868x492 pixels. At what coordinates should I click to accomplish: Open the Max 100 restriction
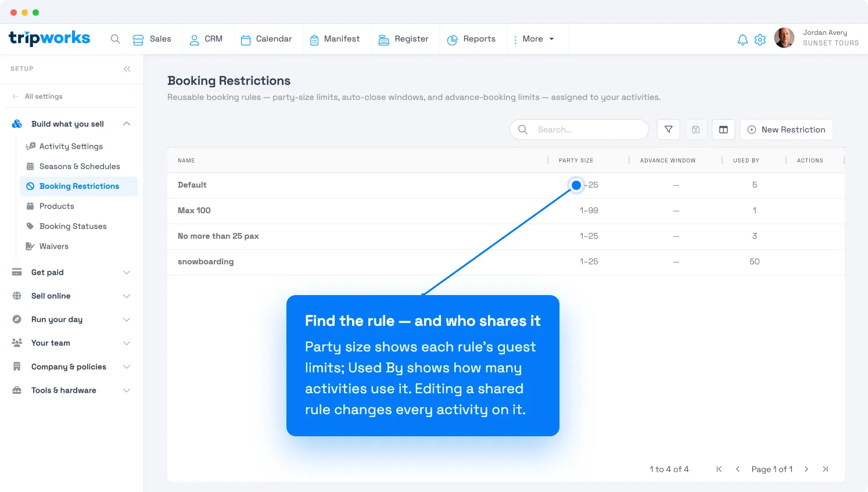(x=505, y=211)
